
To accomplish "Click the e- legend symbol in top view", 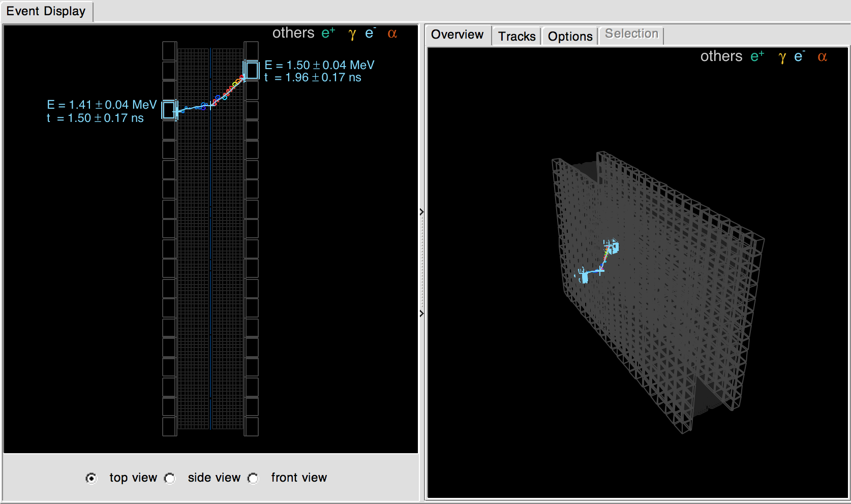I will pos(370,33).
